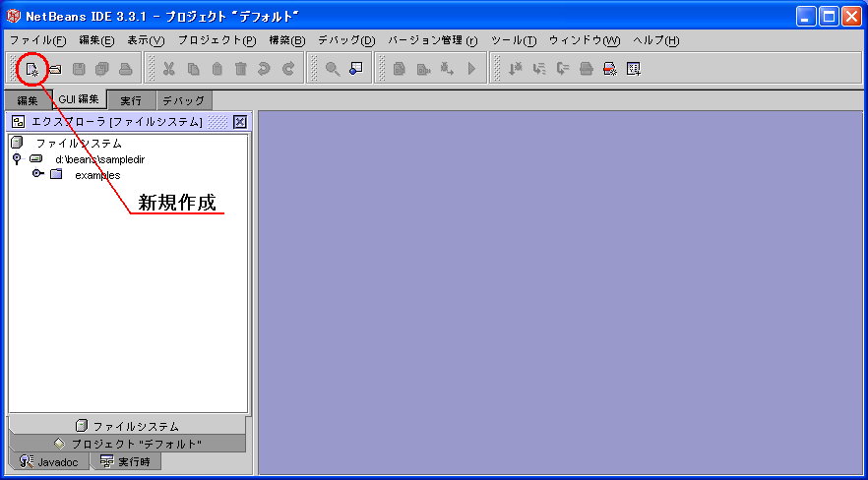Open the 編集(E) menu

tap(96, 41)
